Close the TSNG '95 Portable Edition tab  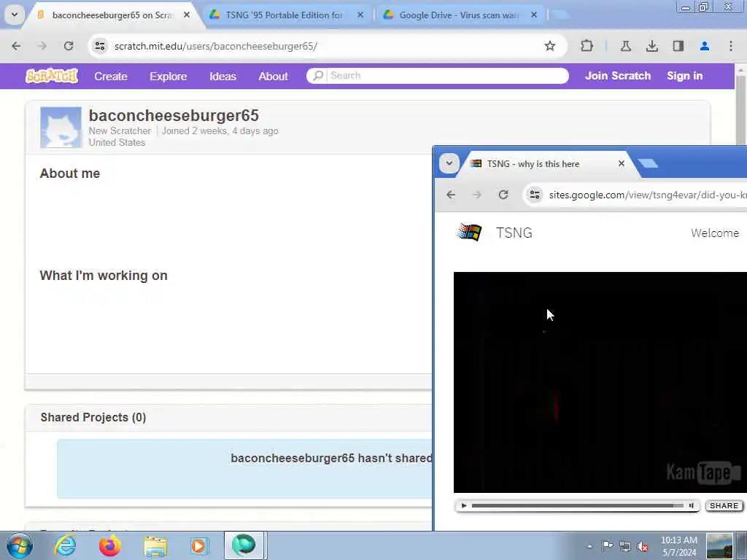click(x=360, y=15)
